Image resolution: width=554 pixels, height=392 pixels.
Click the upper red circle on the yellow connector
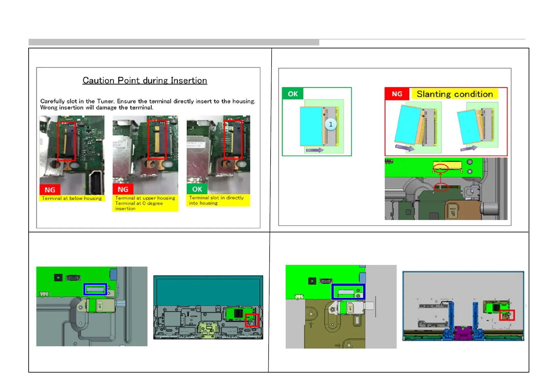click(x=440, y=169)
